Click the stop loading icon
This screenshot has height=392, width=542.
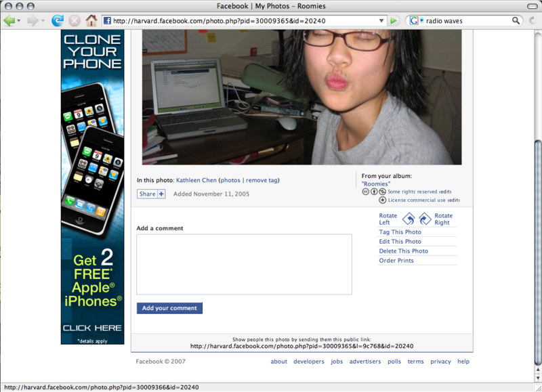point(75,21)
